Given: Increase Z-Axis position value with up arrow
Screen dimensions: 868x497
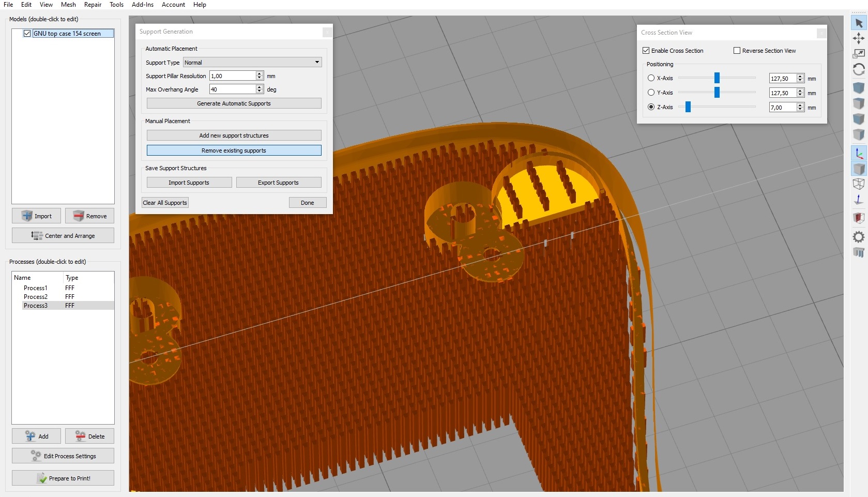Looking at the screenshot, I should (x=800, y=105).
